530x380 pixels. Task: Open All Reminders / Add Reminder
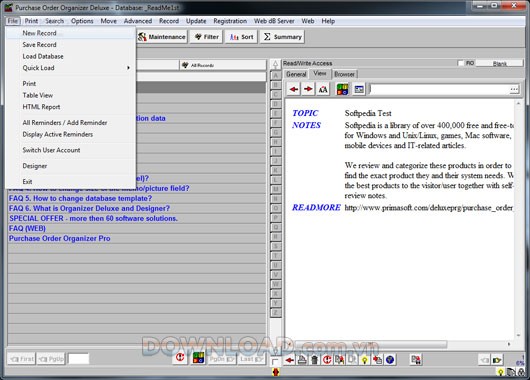(70, 123)
